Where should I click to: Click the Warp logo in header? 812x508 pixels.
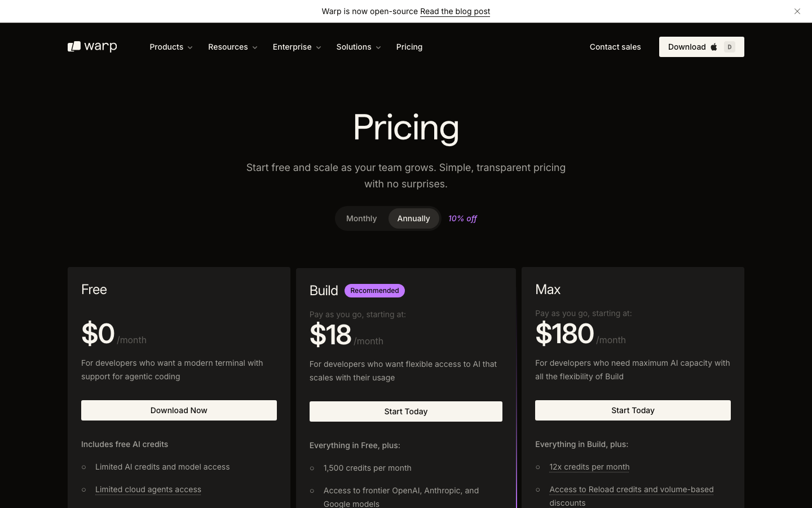[x=92, y=47]
